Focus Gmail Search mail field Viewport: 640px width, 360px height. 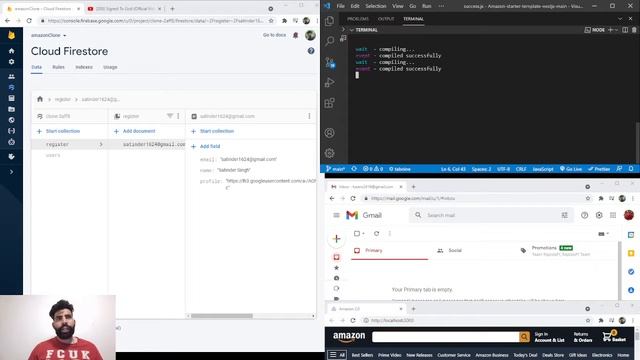(x=492, y=215)
